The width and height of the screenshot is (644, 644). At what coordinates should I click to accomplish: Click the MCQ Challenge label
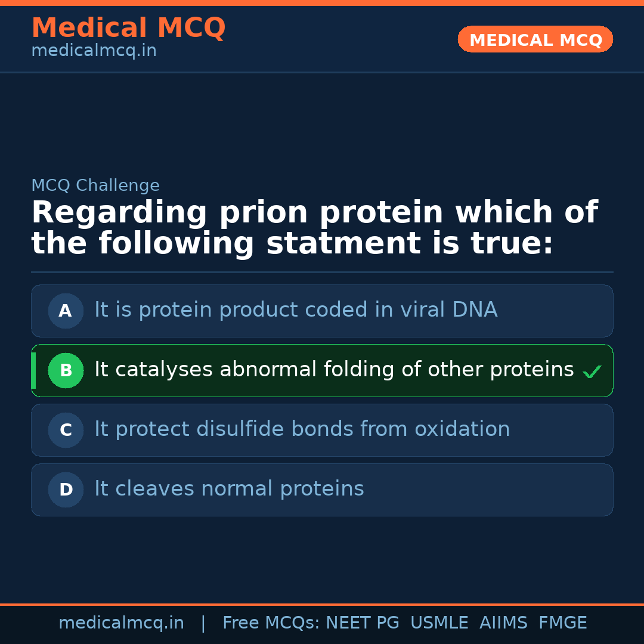click(x=95, y=185)
